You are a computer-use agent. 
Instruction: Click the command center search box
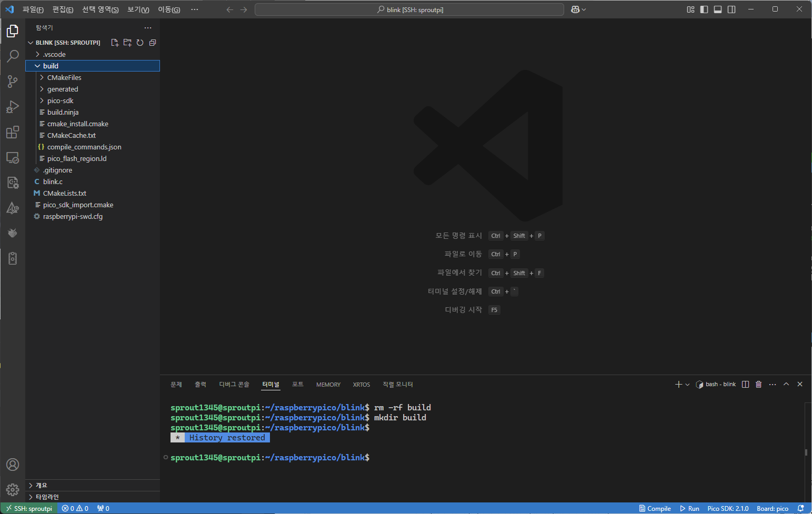pyautogui.click(x=409, y=9)
